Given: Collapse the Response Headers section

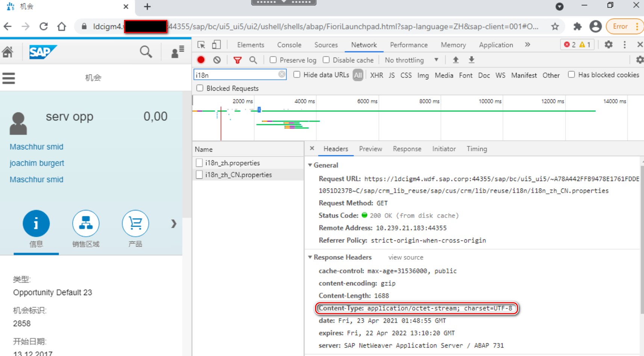Looking at the screenshot, I should (310, 257).
